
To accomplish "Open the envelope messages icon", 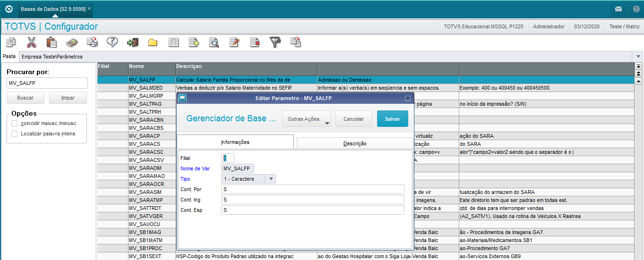I will point(618,9).
